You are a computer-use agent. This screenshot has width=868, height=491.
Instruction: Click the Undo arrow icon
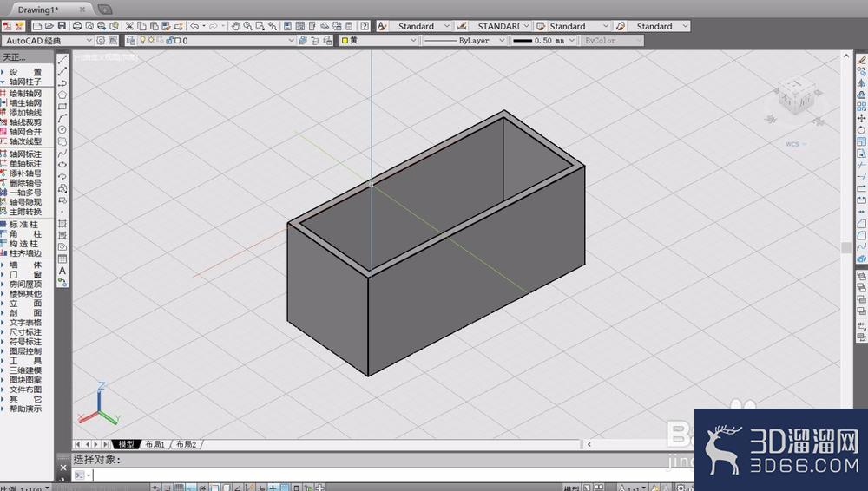point(194,26)
